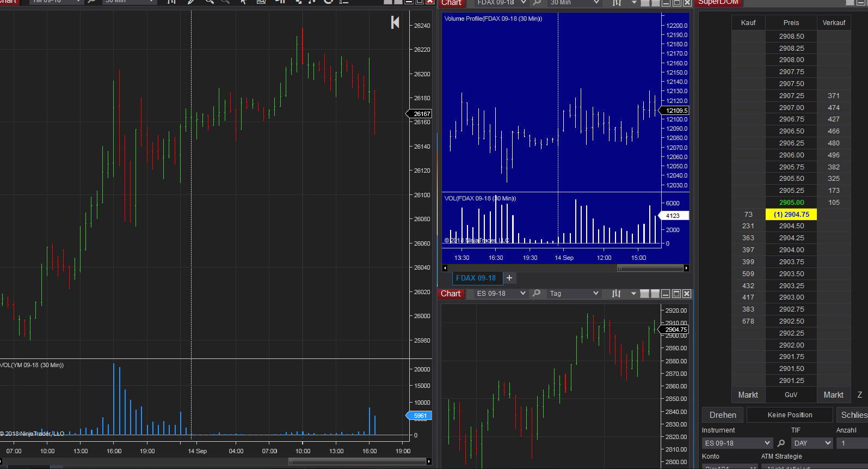Click first link color square in FDAX toolbar

tap(645, 2)
